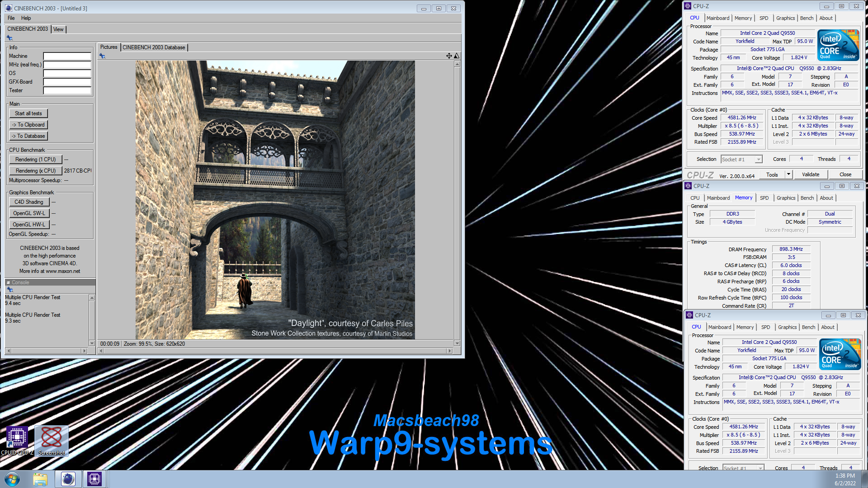
Task: Click the bottom CPU-Z window title icon
Action: click(x=689, y=315)
